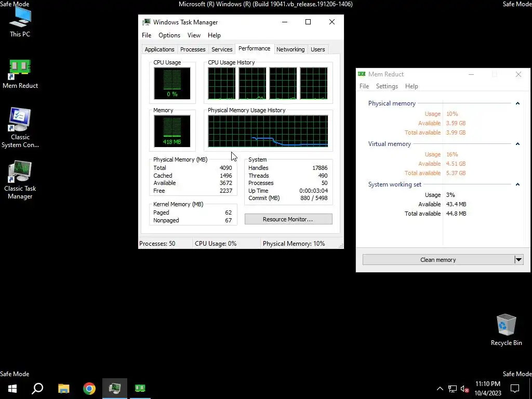Viewport: 532px width, 399px height.
Task: Collapse the Physical memory group
Action: 517,103
